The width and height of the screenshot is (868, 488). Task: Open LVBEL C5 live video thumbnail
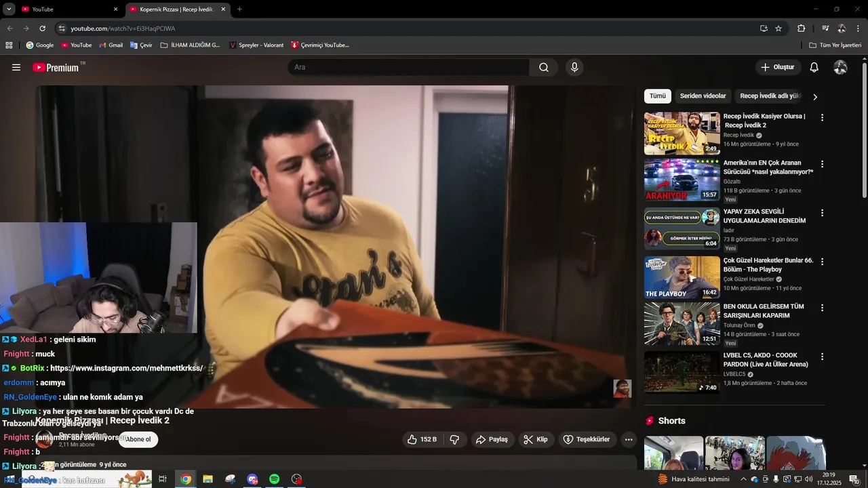pos(682,373)
